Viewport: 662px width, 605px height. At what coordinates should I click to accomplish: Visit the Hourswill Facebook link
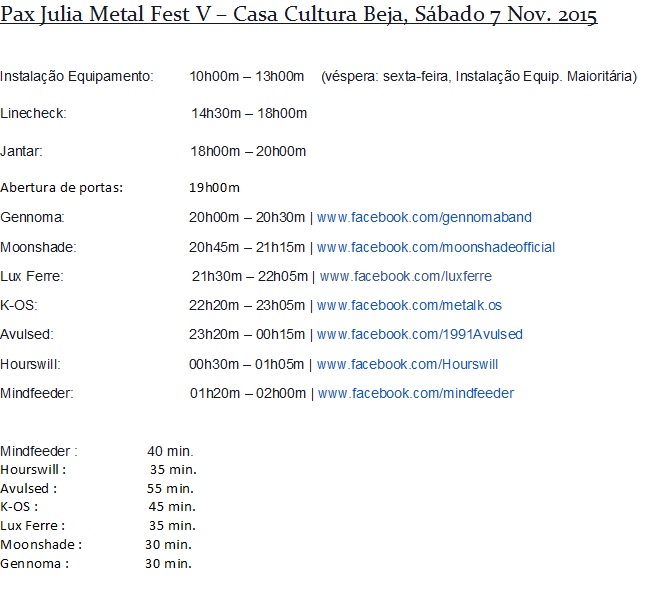(x=407, y=364)
